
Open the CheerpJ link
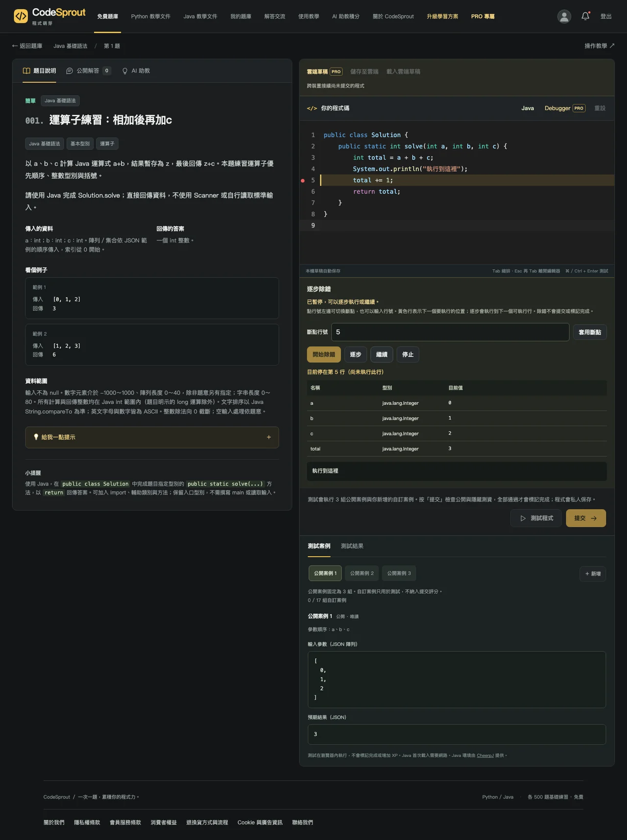tap(485, 755)
